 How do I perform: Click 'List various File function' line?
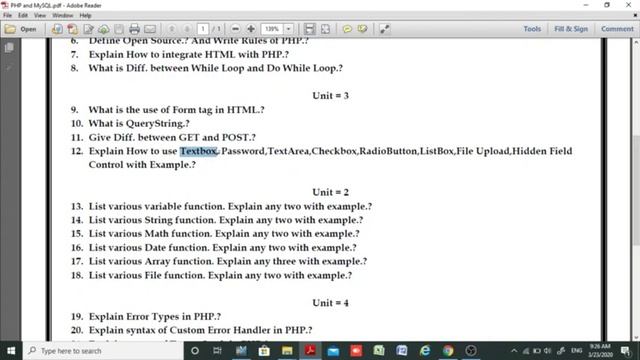click(x=220, y=275)
